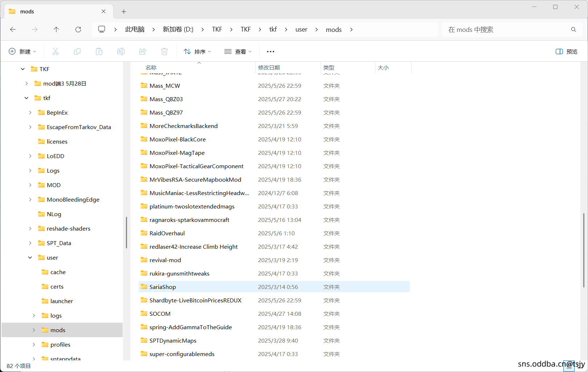Select the SOCOM folder icon
Screen dimensions: 588x372
coord(144,314)
